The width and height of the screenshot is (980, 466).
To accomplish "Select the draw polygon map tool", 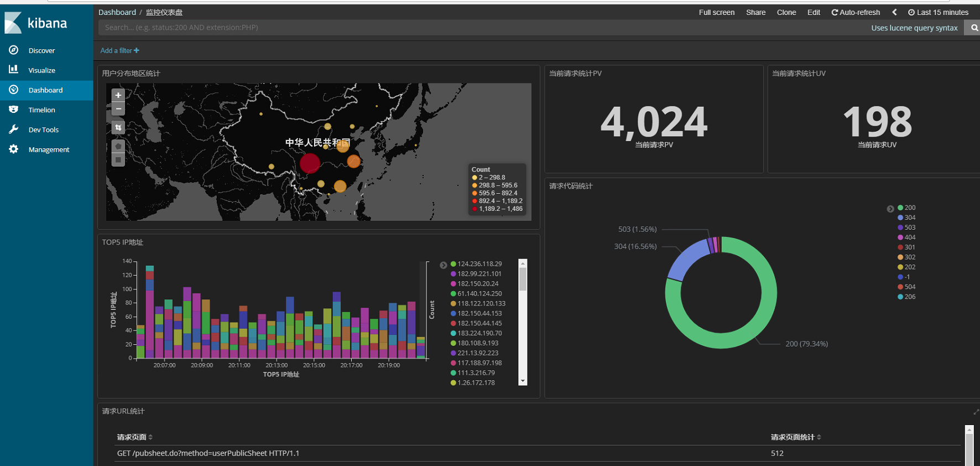I will 118,147.
